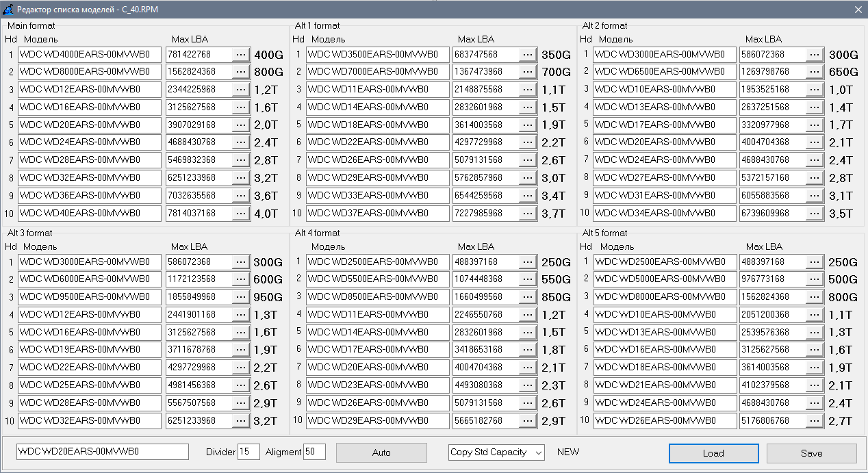Click the Alt 5 model field WDC WD5000EARS-00MVWB0
The width and height of the screenshot is (868, 473).
click(665, 279)
